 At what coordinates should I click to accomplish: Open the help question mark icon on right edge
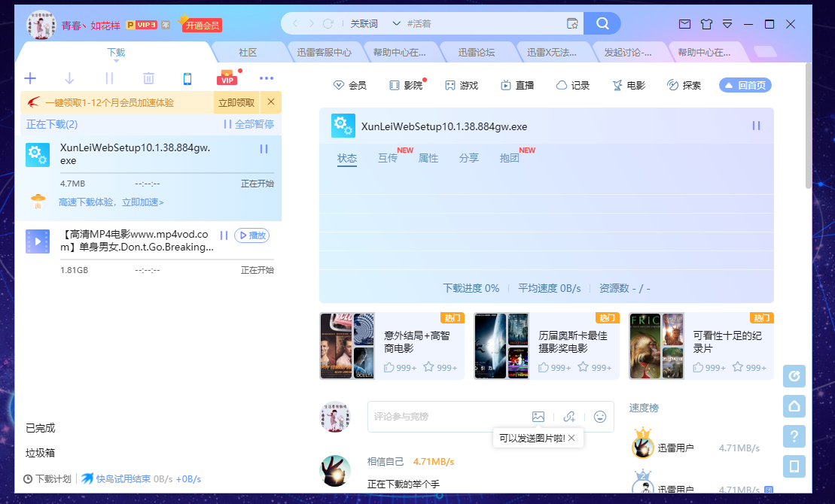[x=794, y=436]
